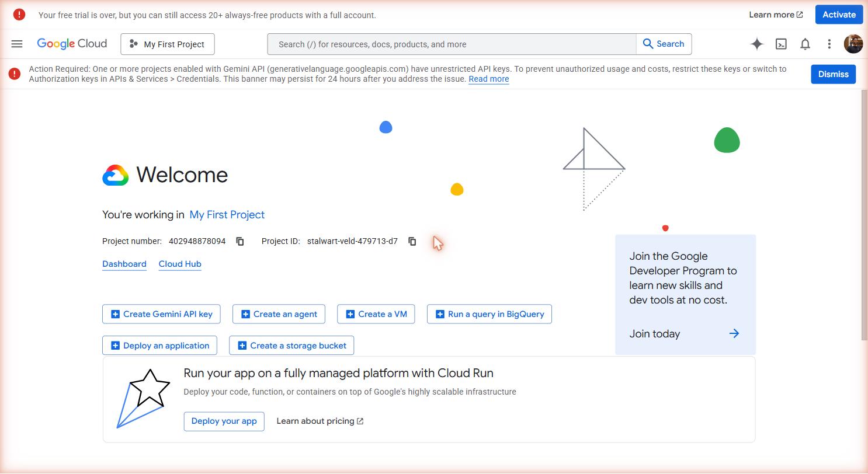The width and height of the screenshot is (868, 474).
Task: Copy the project ID
Action: point(412,241)
